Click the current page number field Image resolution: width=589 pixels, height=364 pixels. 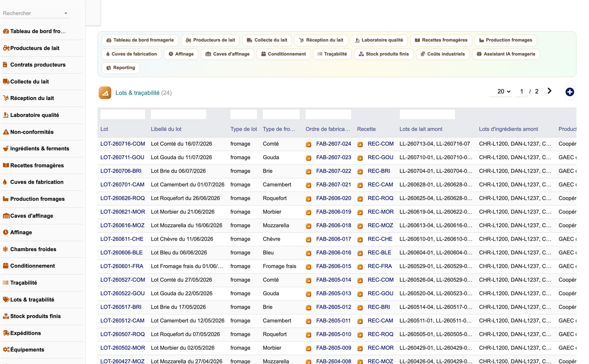point(521,92)
